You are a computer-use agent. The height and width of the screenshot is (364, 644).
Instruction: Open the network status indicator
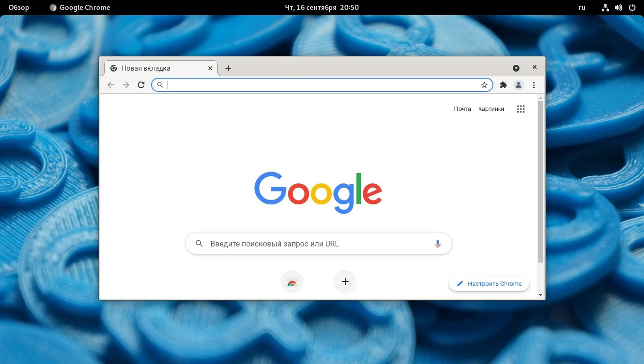click(x=605, y=7)
